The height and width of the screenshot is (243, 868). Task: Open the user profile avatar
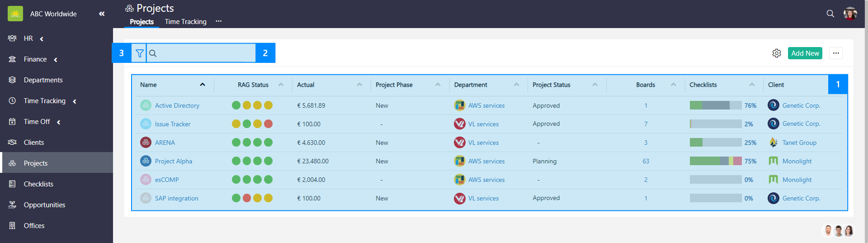[x=850, y=14]
